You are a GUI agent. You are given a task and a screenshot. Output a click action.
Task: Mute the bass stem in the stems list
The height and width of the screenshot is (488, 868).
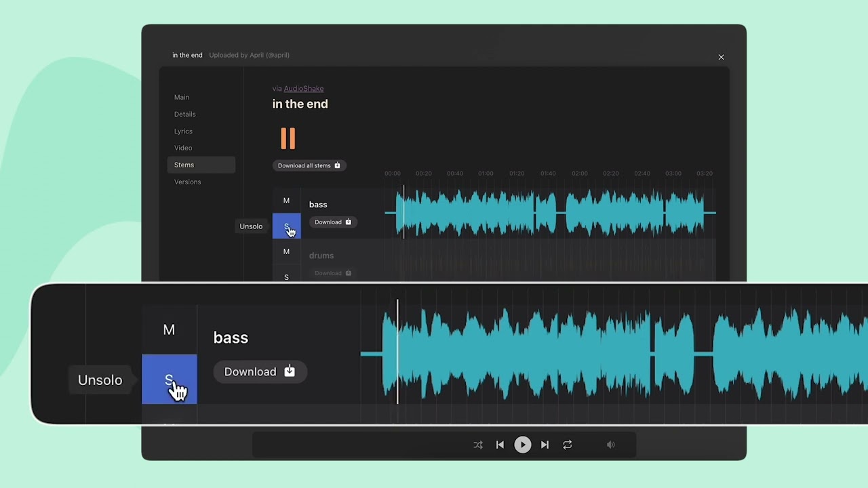click(286, 201)
